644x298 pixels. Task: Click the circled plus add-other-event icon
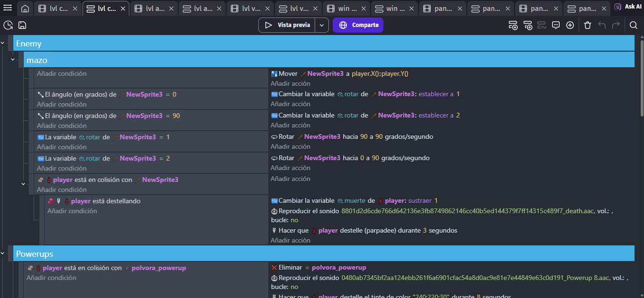570,25
